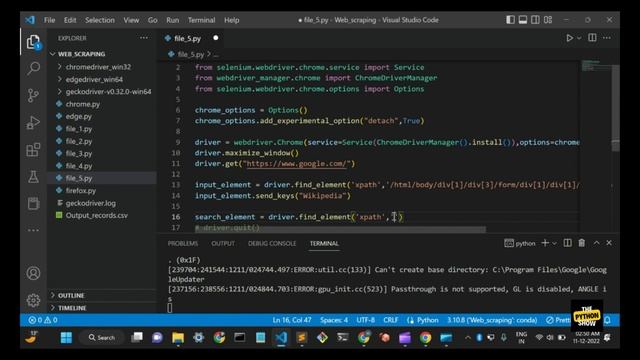Customize layout icon in title bar

[x=548, y=20]
